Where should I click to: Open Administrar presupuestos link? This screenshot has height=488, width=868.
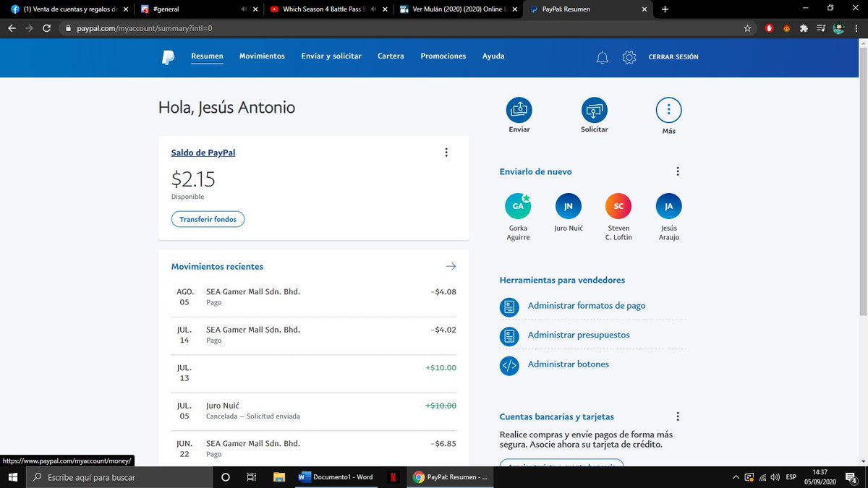click(x=579, y=335)
